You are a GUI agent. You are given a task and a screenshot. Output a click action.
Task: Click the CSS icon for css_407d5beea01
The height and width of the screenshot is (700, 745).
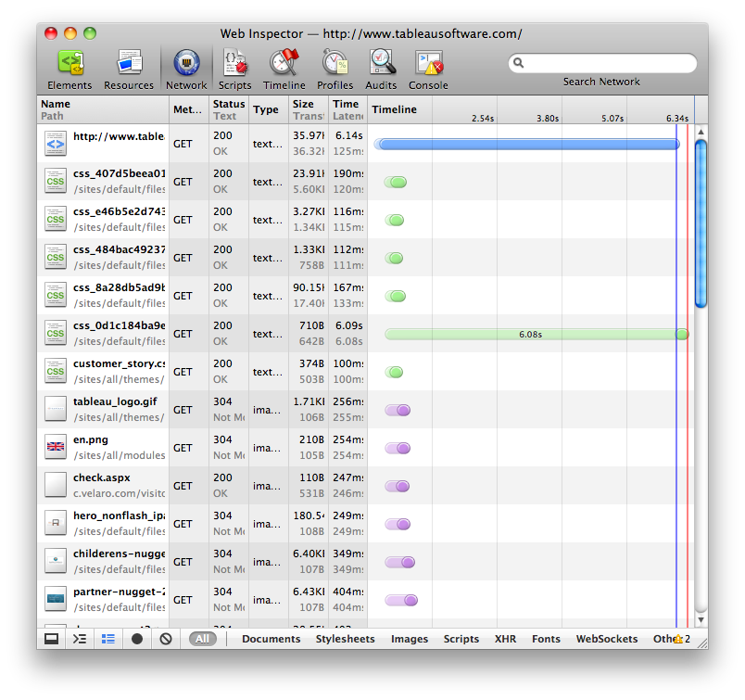click(x=56, y=181)
